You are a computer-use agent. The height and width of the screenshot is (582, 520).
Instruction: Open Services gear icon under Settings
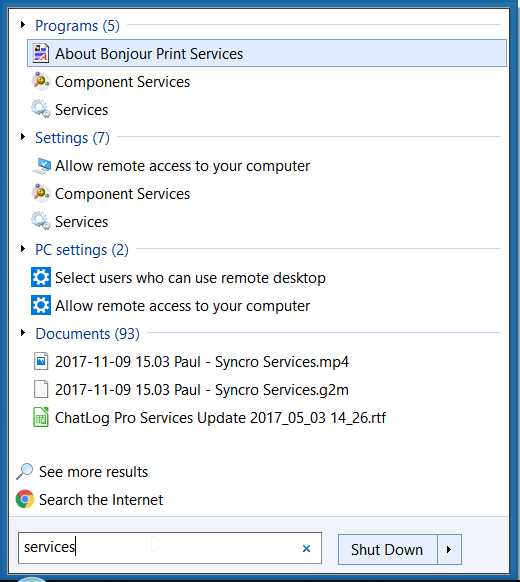(x=41, y=221)
